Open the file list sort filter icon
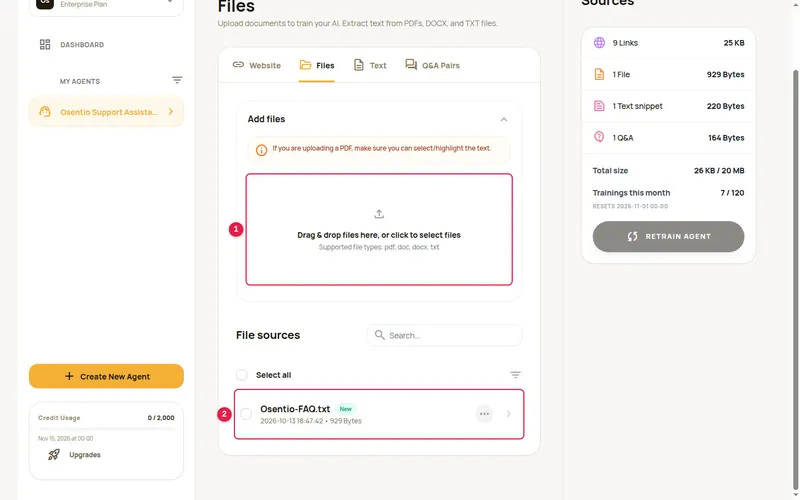 click(x=515, y=374)
